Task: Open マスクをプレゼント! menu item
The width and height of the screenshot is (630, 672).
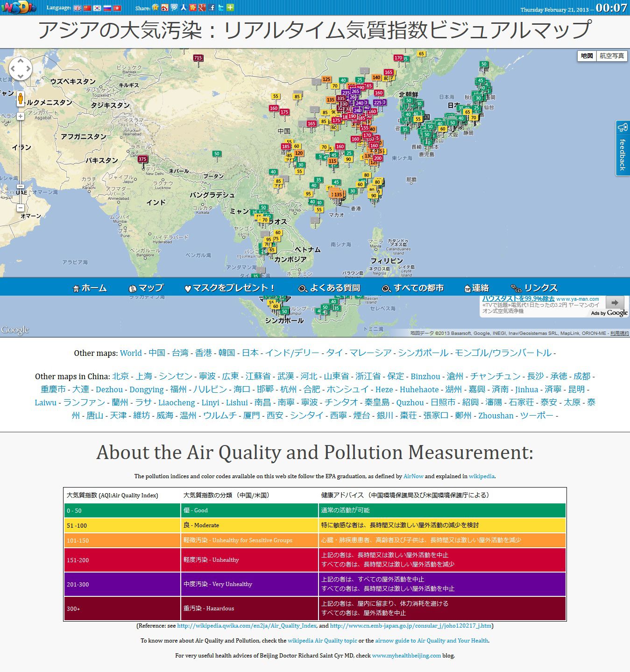Action: point(230,288)
